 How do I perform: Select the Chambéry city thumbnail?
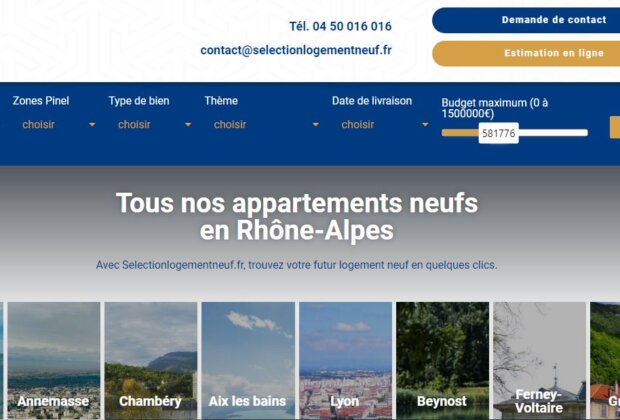click(x=151, y=361)
